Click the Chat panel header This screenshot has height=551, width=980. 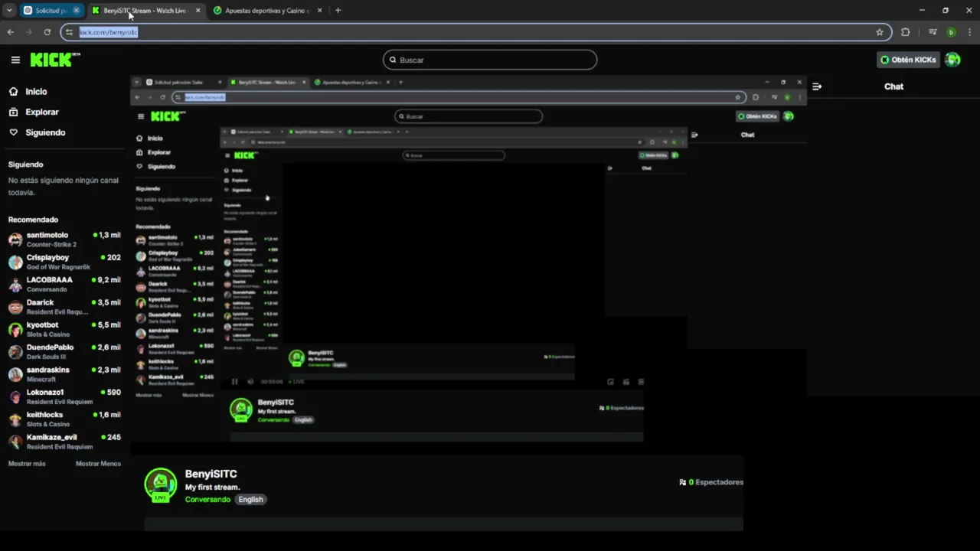[x=894, y=86]
